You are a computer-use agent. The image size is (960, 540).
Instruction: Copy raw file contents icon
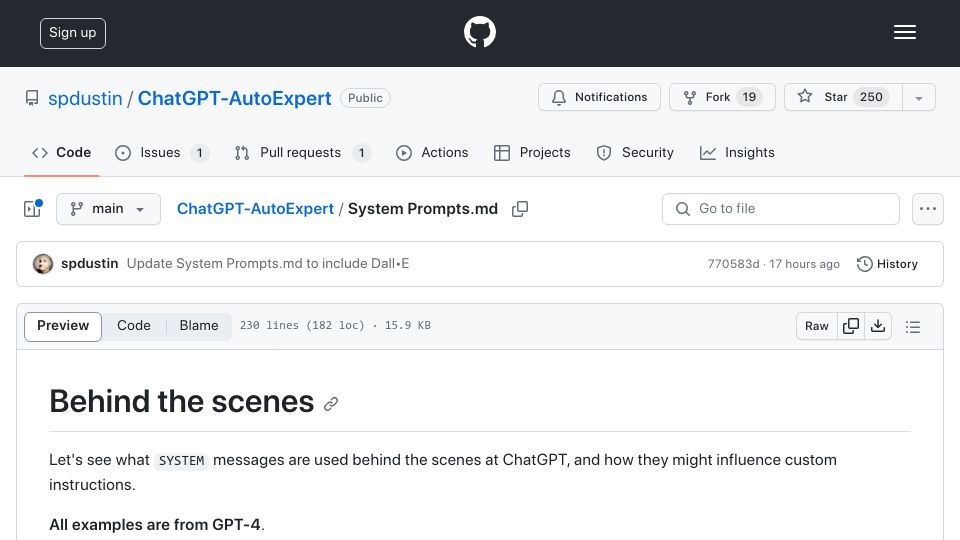pos(850,326)
